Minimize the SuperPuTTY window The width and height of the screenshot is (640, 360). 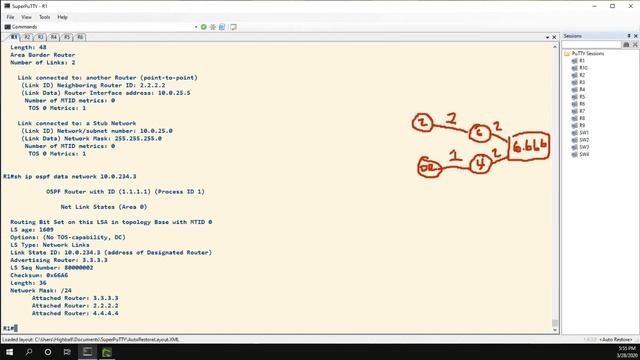click(x=594, y=6)
